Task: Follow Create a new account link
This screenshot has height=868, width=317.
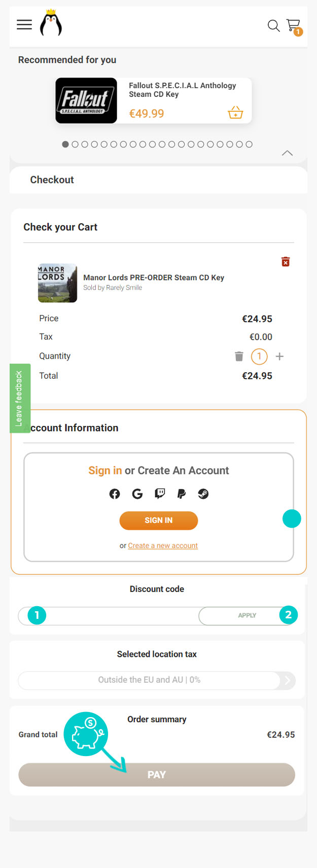Action: 163,545
